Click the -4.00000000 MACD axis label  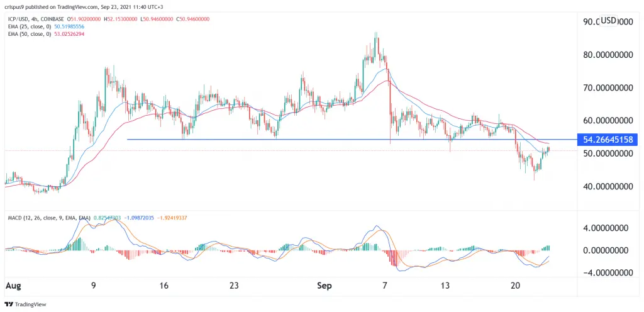click(x=609, y=272)
